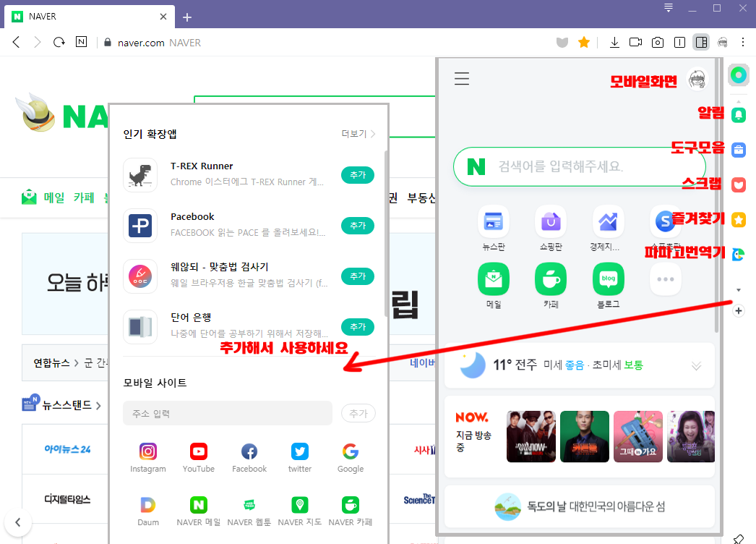Open 쇼핑판 icon in mobile panel
Screen dimensions: 756x544
click(x=551, y=221)
